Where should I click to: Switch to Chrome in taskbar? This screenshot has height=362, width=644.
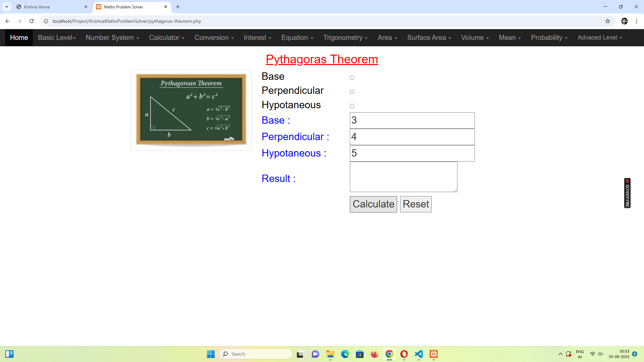click(389, 354)
